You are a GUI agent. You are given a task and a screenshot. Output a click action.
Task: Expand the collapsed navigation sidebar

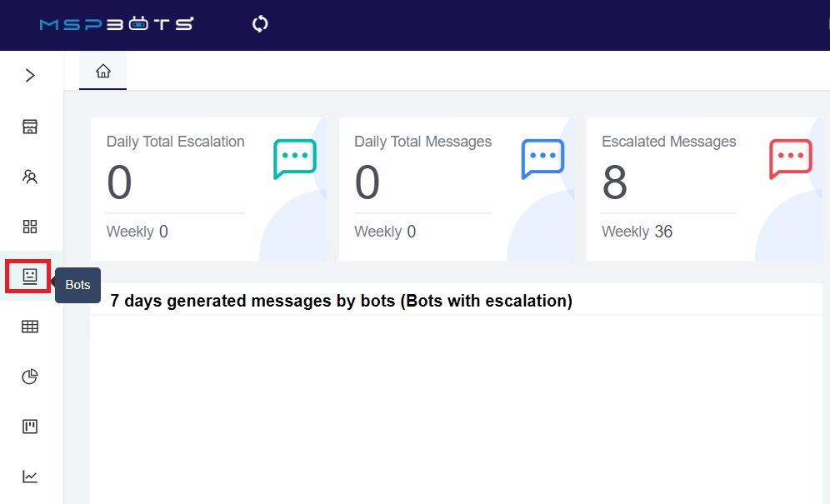click(x=29, y=75)
